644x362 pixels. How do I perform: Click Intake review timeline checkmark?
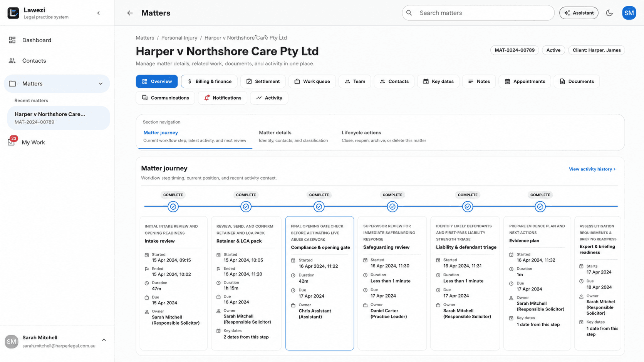click(x=173, y=207)
